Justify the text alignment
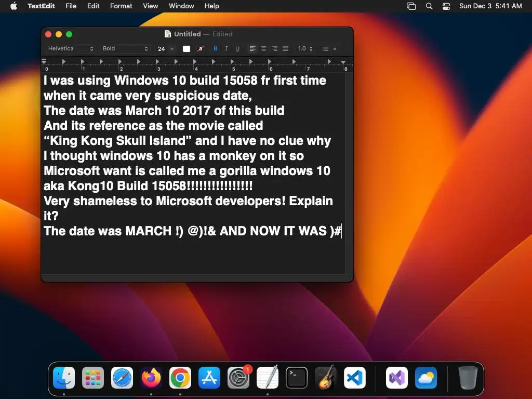 click(285, 49)
